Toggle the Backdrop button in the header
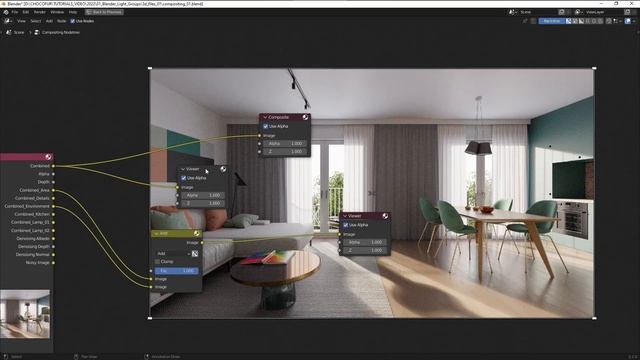 click(x=551, y=21)
